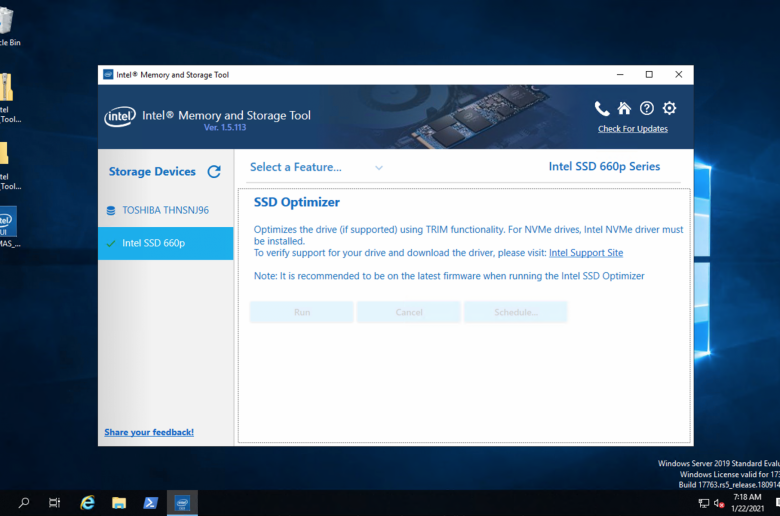The height and width of the screenshot is (516, 780).
Task: Click the Share your feedback link
Action: click(x=149, y=432)
